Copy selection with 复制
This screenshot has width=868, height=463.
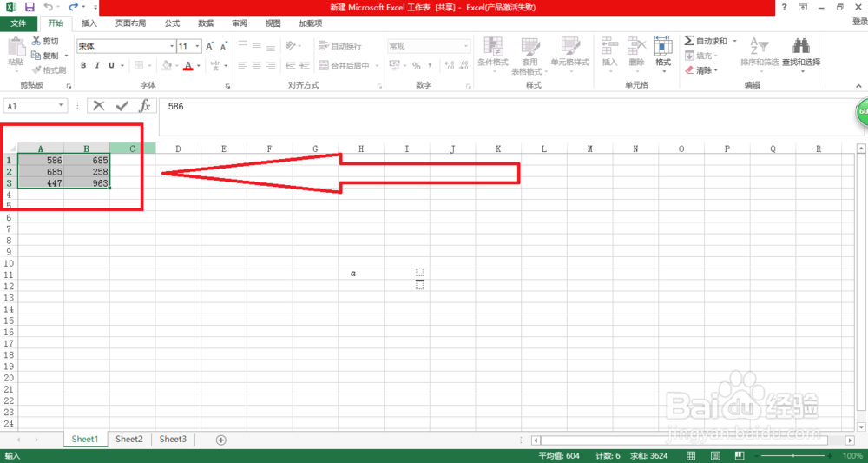coord(46,56)
